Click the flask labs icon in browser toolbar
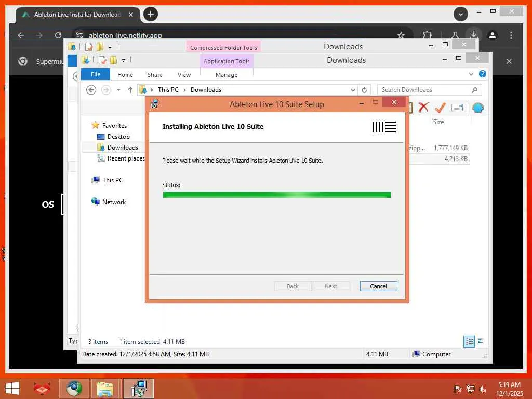The width and height of the screenshot is (532, 399). [455, 35]
